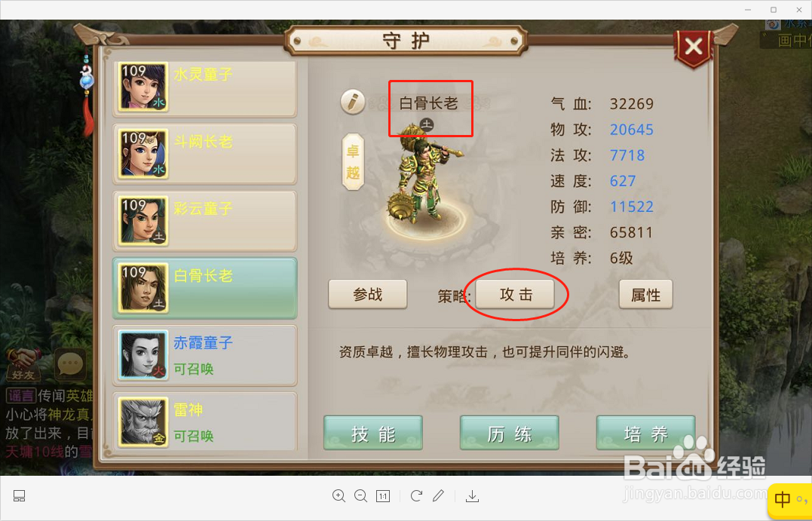
Task: Open the 技能 skills tab
Action: click(373, 433)
